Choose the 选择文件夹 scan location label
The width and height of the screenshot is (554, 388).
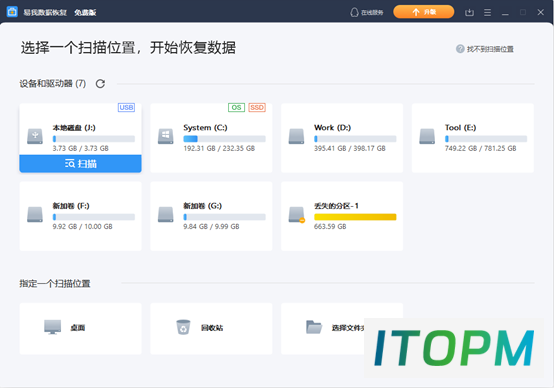click(348, 328)
